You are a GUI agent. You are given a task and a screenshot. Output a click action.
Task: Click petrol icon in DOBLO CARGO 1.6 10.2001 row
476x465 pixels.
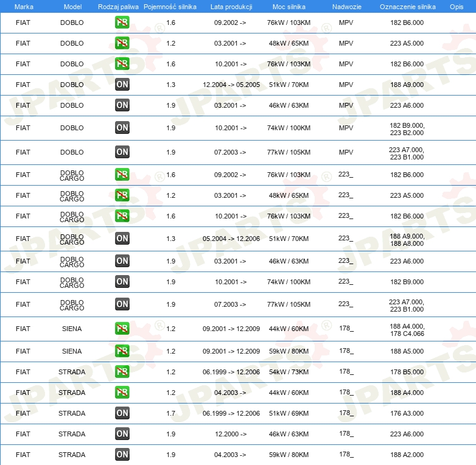122,216
